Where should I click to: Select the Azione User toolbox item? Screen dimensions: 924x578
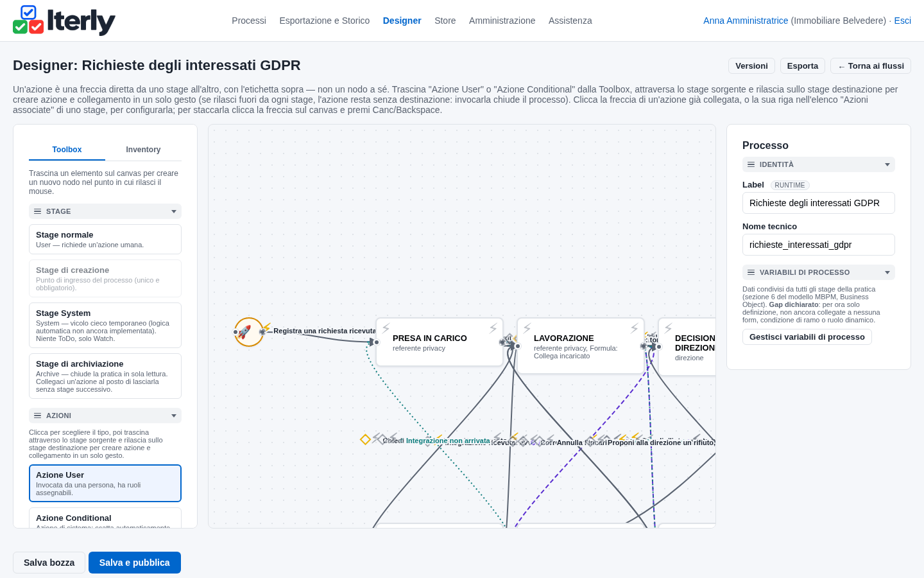tap(105, 484)
